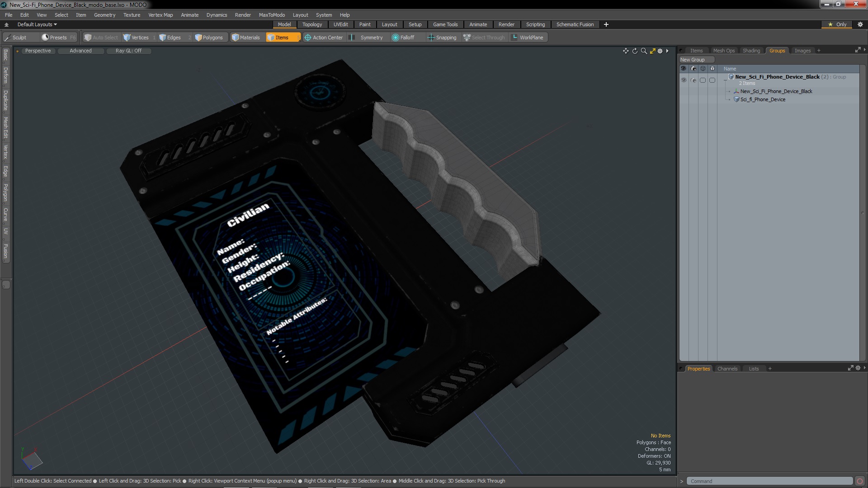Toggle render camera for New_Sci_Fi_Phone_Device_Black group
This screenshot has width=868, height=488.
[693, 80]
